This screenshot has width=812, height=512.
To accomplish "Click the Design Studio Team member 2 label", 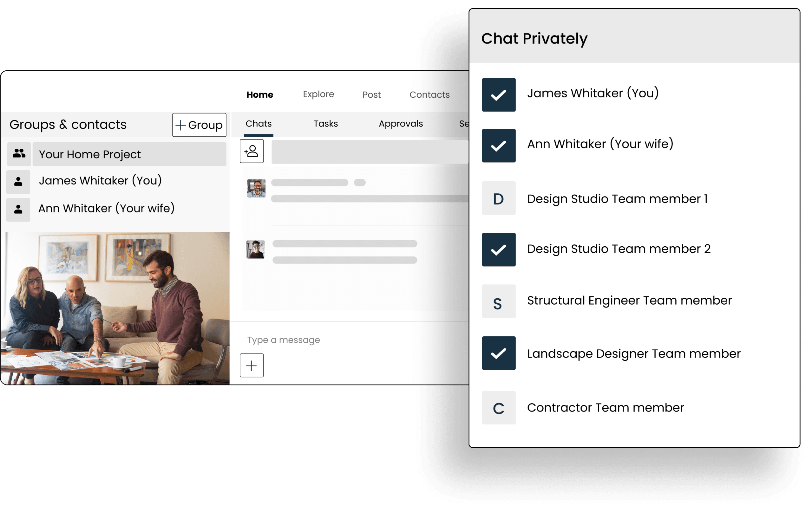I will point(619,249).
